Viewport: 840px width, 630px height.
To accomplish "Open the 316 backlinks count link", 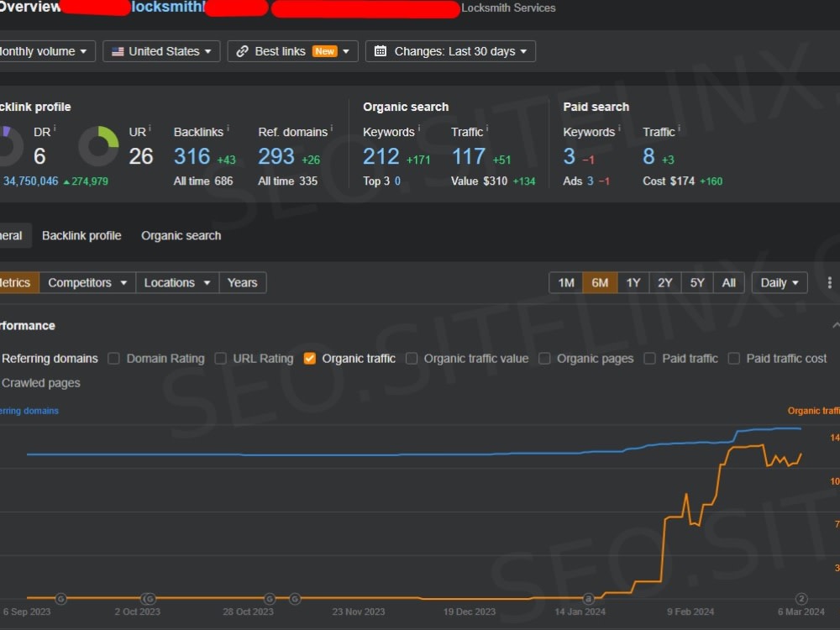I will point(192,156).
